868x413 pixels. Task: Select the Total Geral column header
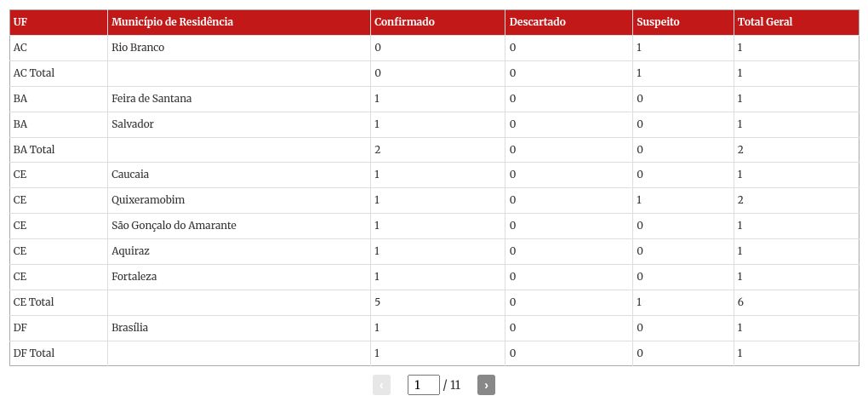coord(765,22)
